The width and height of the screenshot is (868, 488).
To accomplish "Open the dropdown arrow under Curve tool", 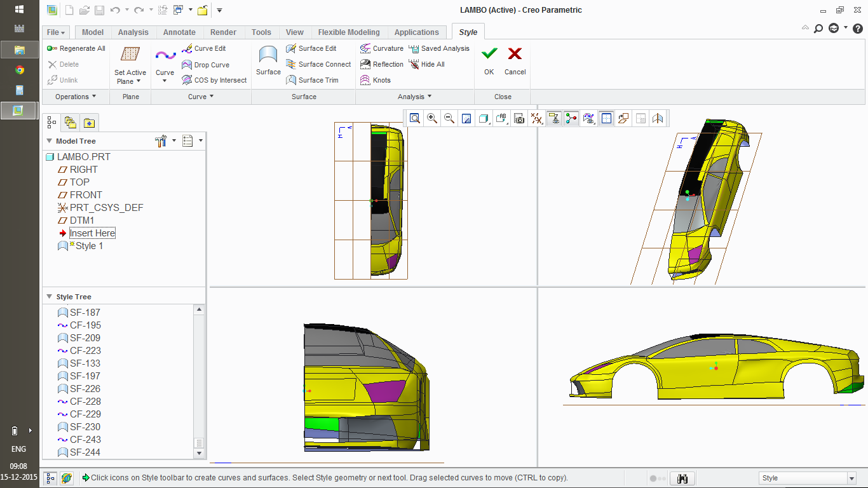I will [x=165, y=81].
